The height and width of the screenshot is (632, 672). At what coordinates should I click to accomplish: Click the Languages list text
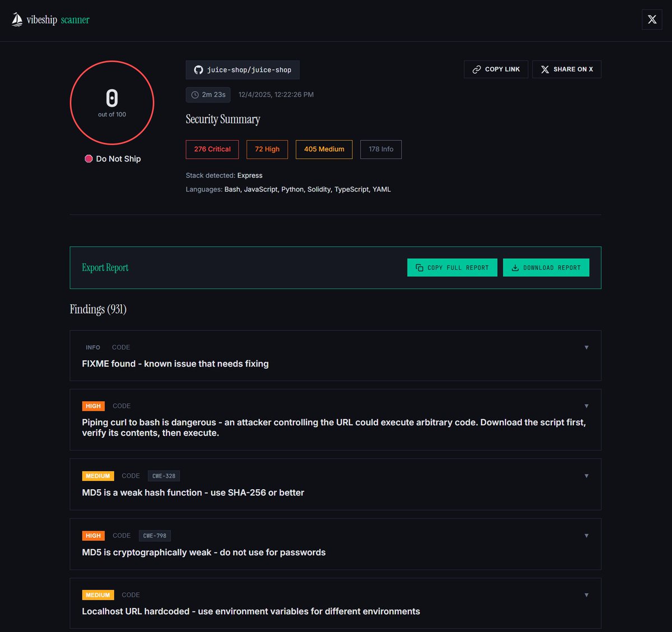click(288, 189)
